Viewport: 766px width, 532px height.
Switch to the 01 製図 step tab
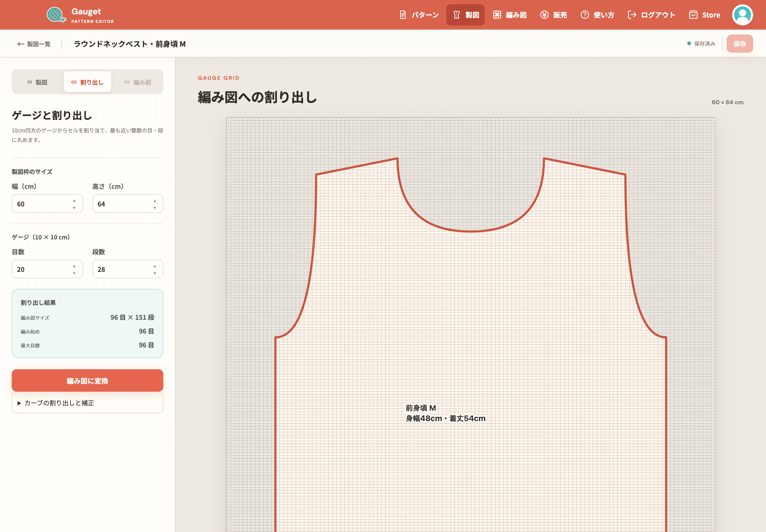pyautogui.click(x=37, y=82)
